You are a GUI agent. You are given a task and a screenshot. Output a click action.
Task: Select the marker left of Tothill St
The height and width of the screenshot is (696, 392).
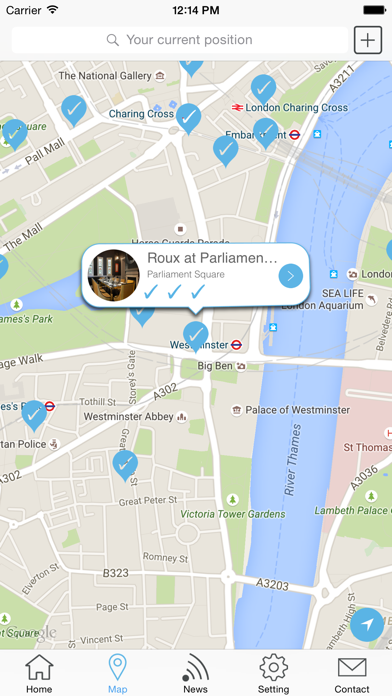(x=34, y=415)
